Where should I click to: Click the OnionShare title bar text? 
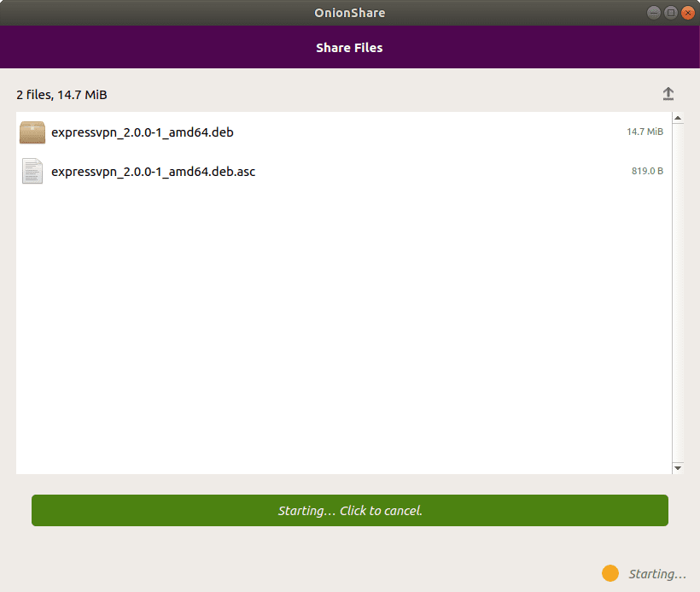point(350,13)
